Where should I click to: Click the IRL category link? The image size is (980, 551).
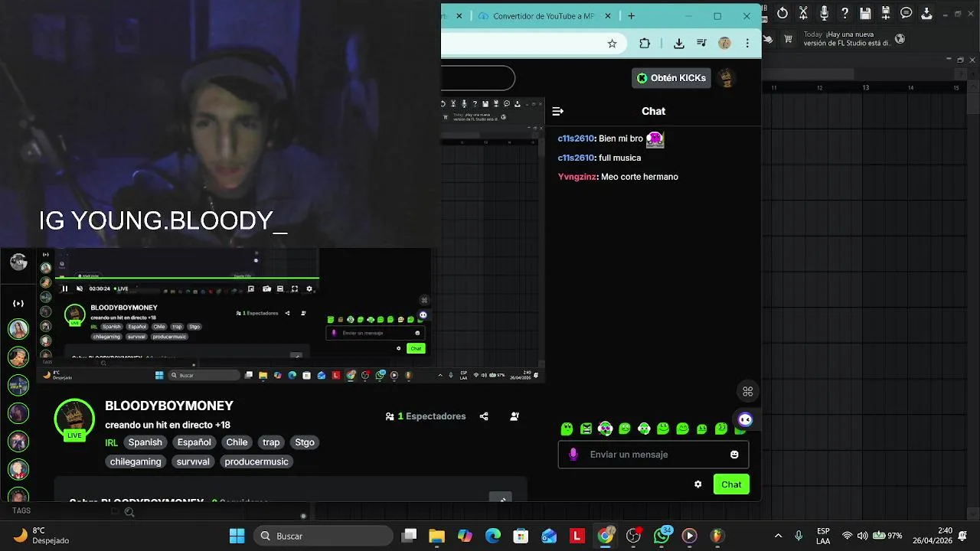[x=111, y=442]
